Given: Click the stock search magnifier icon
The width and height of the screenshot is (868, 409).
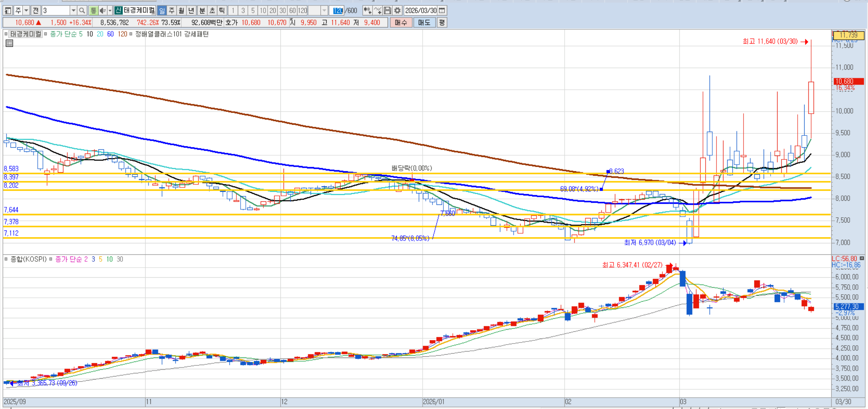Looking at the screenshot, I should click(82, 11).
